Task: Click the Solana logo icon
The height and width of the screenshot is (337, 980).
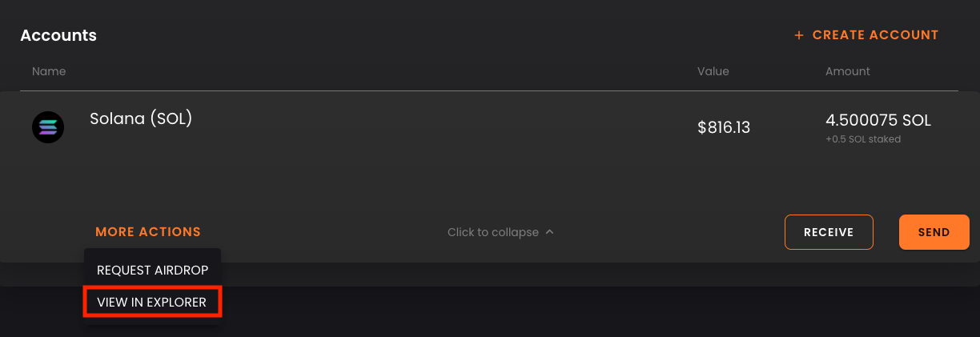Action: pos(48,127)
